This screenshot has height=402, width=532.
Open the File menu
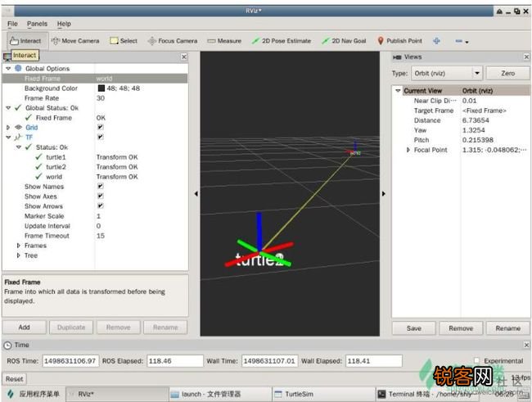[x=12, y=24]
